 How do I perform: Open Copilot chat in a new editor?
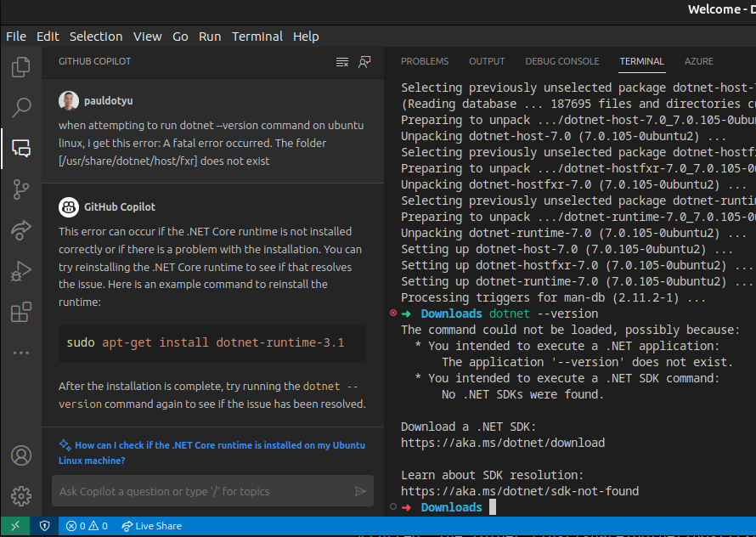tap(365, 61)
